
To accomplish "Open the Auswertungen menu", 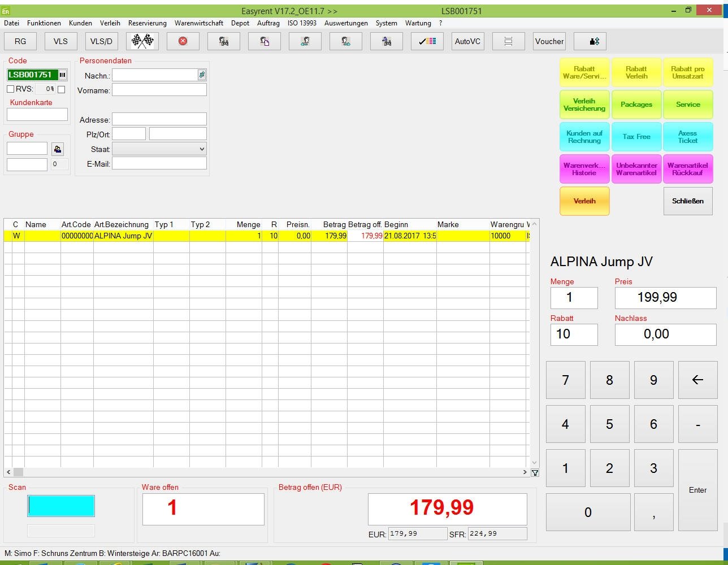I will coord(346,23).
